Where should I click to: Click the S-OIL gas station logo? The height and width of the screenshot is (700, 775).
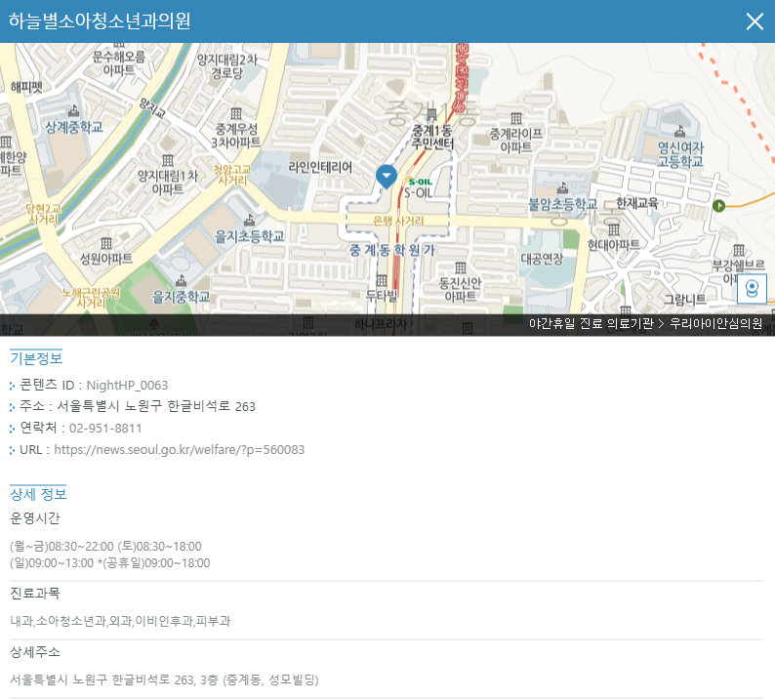click(418, 182)
